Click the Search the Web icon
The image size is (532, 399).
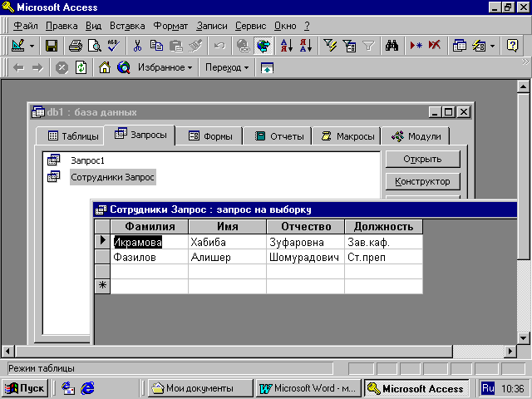click(x=124, y=68)
